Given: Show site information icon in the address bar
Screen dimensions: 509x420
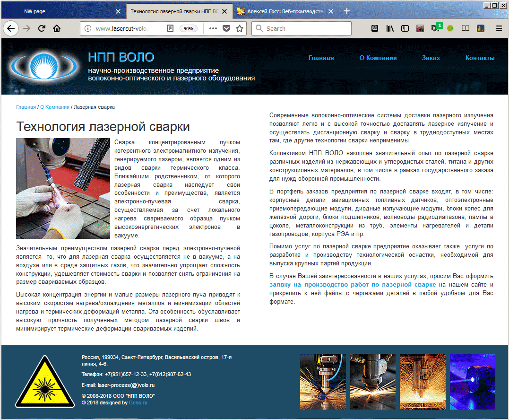Looking at the screenshot, I should [x=87, y=28].
